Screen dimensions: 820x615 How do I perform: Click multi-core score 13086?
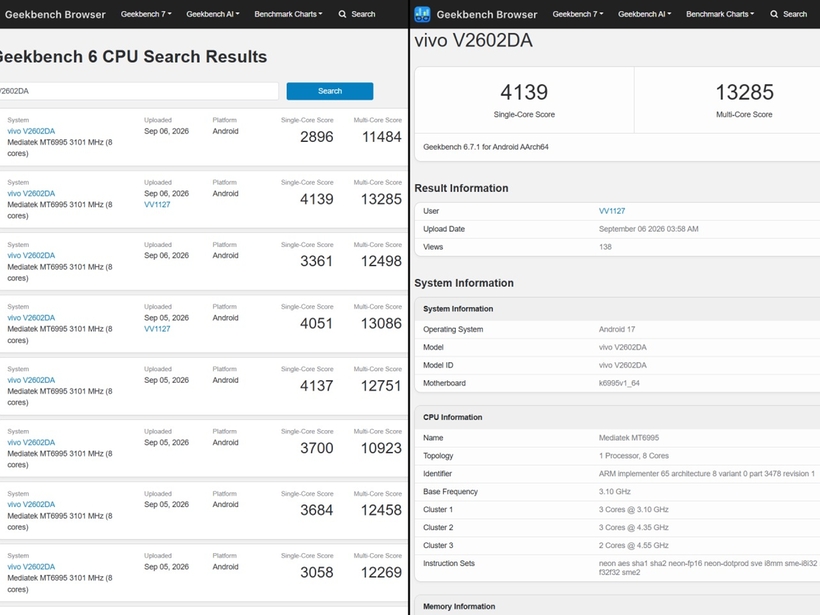pos(382,323)
